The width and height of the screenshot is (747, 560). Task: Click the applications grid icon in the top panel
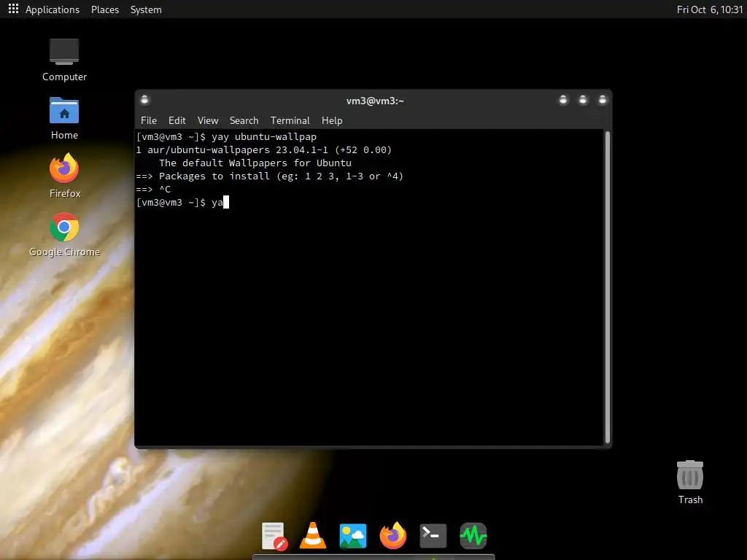[13, 9]
